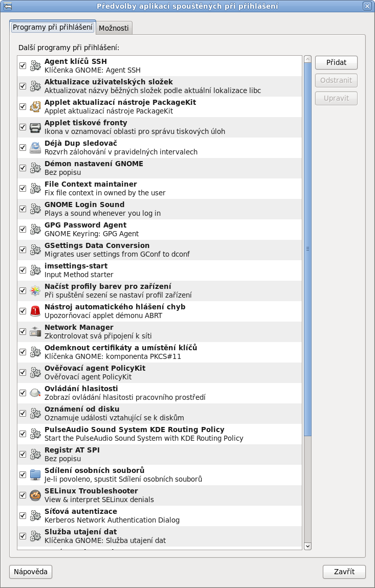Click the red siren icon for ABRT hlášení chyb
Viewport: 375px width, 588px height.
[x=35, y=311]
